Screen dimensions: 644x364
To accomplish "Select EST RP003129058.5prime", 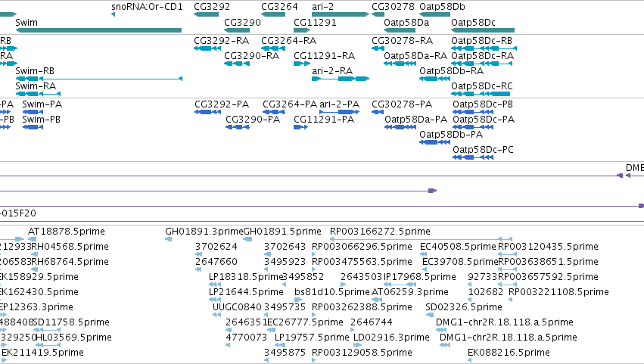I will click(314, 360).
